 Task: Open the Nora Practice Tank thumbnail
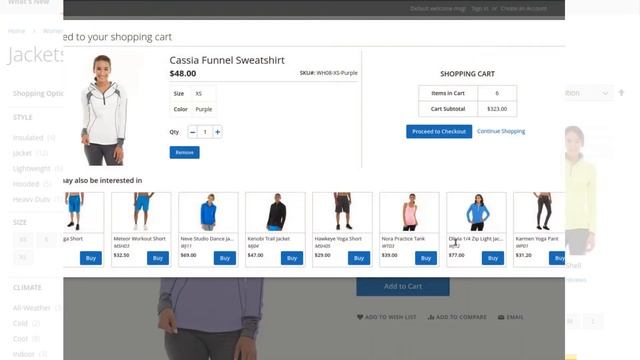pyautogui.click(x=409, y=212)
